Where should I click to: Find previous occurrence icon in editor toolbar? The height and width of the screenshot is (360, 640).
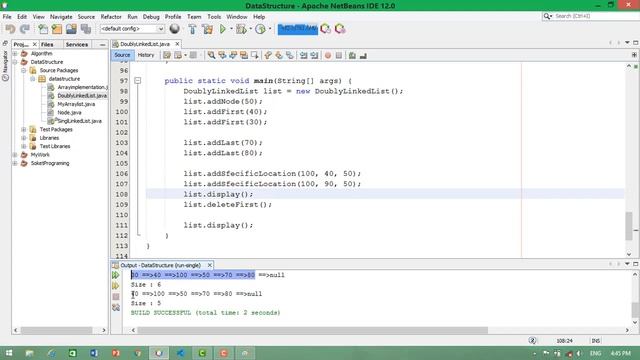[x=222, y=55]
